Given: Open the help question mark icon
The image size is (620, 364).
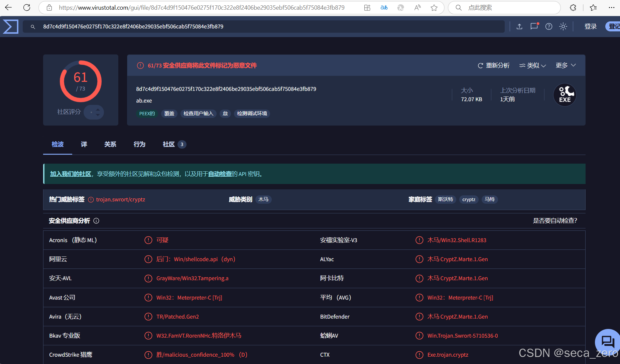Looking at the screenshot, I should [x=549, y=26].
